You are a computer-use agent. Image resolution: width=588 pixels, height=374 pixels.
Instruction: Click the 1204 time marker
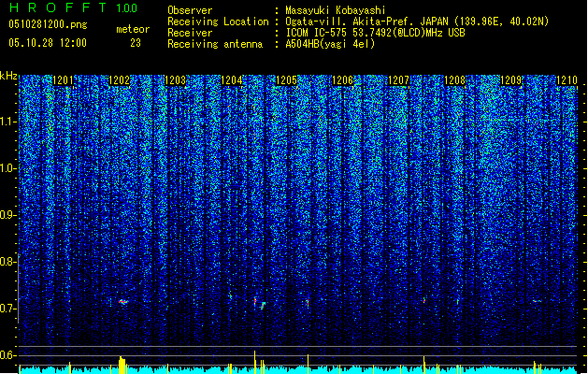coord(232,80)
